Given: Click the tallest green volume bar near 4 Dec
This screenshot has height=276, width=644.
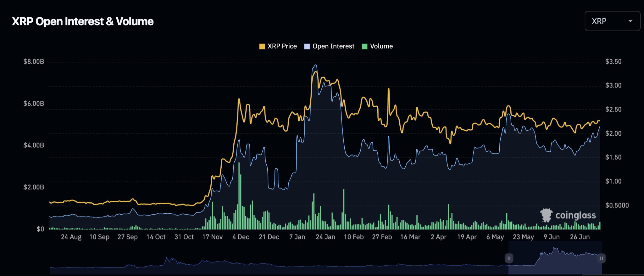Looking at the screenshot, I should point(239,195).
